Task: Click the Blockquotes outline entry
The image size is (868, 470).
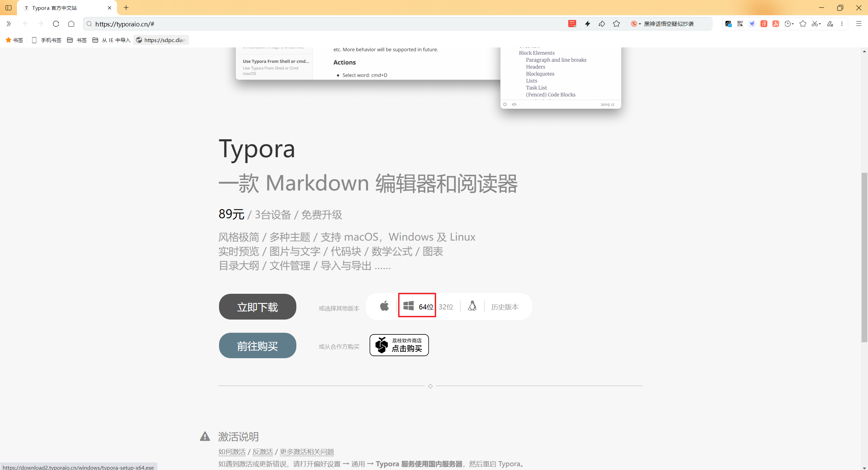Action: (x=540, y=74)
